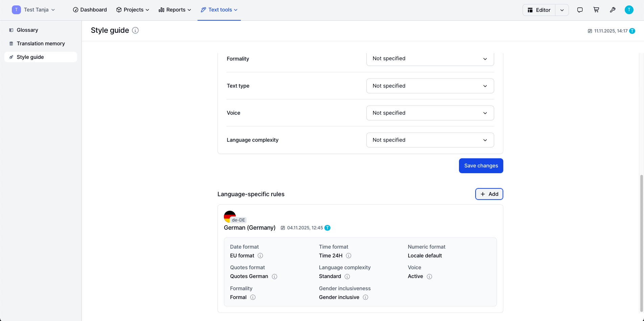Open the Text type dropdown

pos(430,86)
